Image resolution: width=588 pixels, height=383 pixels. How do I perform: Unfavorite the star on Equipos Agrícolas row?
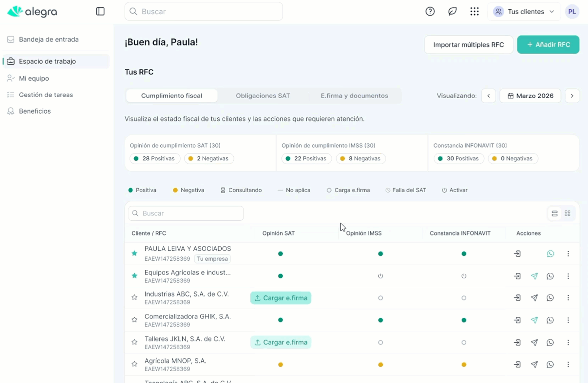(x=134, y=276)
